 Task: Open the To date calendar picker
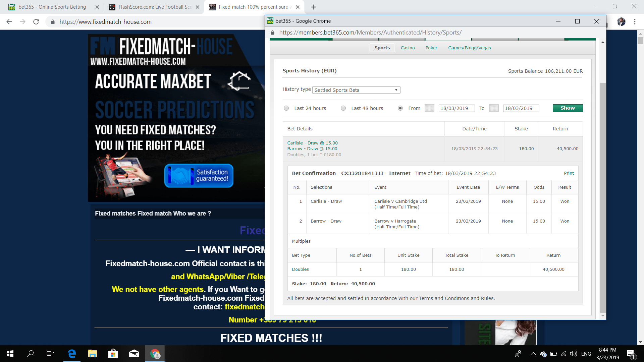pos(494,108)
